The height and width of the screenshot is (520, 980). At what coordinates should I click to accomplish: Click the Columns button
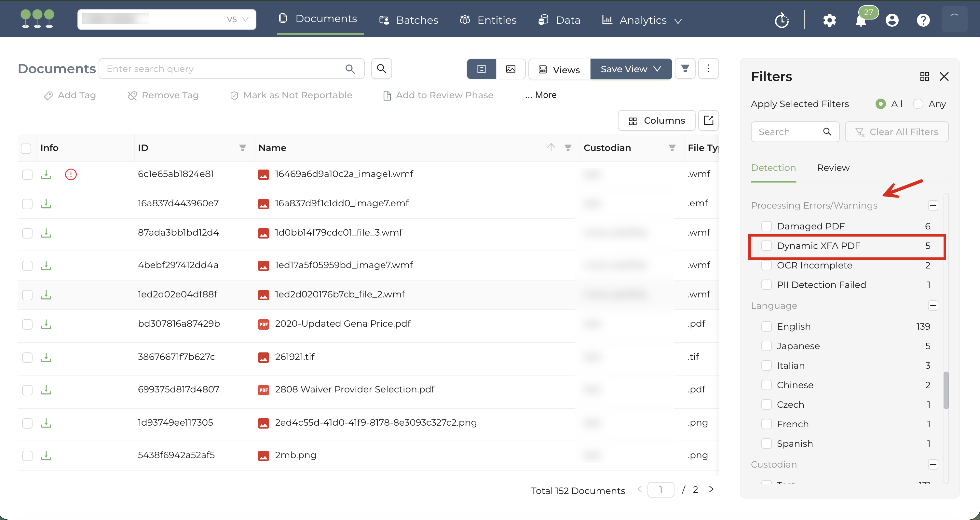(x=657, y=121)
